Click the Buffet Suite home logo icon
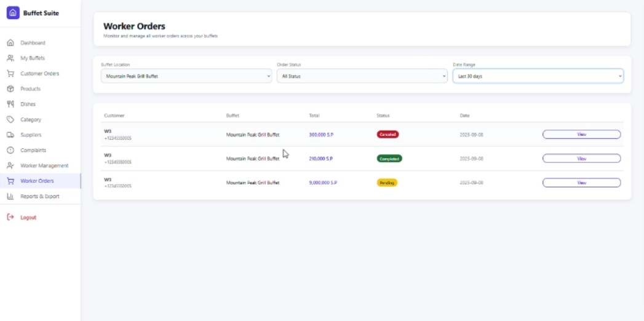This screenshot has height=321, width=644. [13, 13]
